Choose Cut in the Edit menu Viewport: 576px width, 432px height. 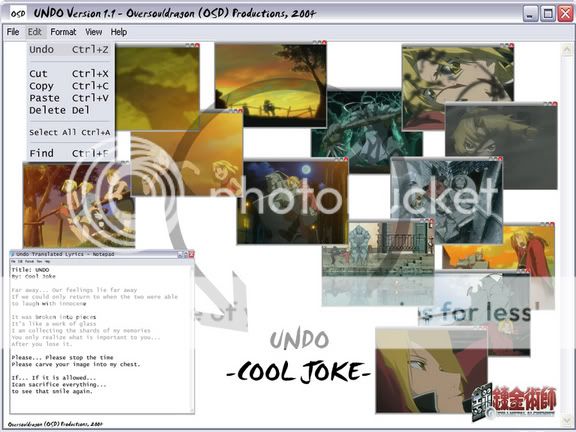[x=69, y=73]
